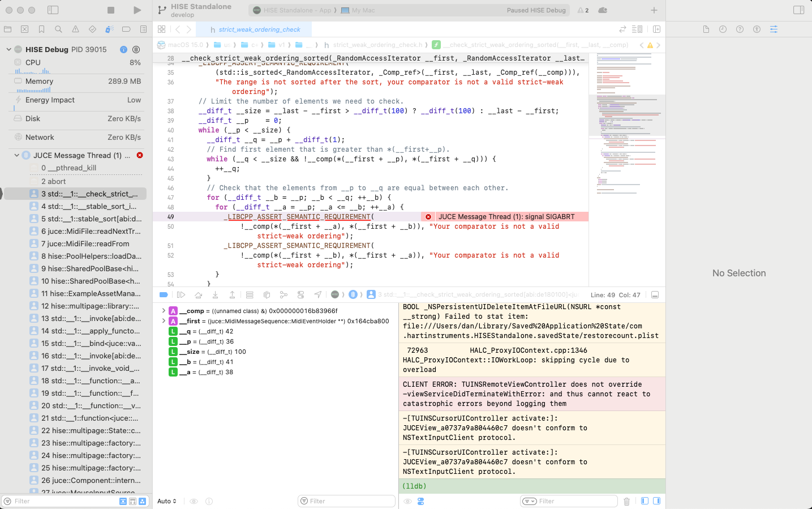Open the Issue navigator warning tab
Viewport: 812px width, 509px height.
76,29
